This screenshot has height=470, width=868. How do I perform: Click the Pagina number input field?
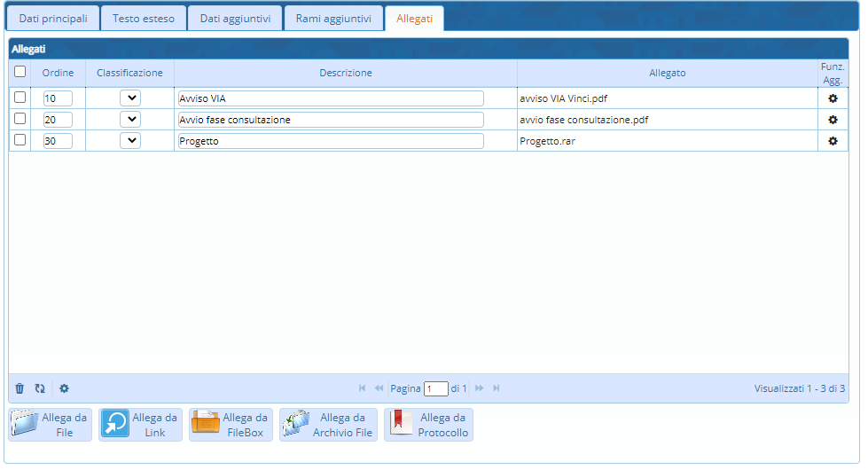(x=435, y=389)
